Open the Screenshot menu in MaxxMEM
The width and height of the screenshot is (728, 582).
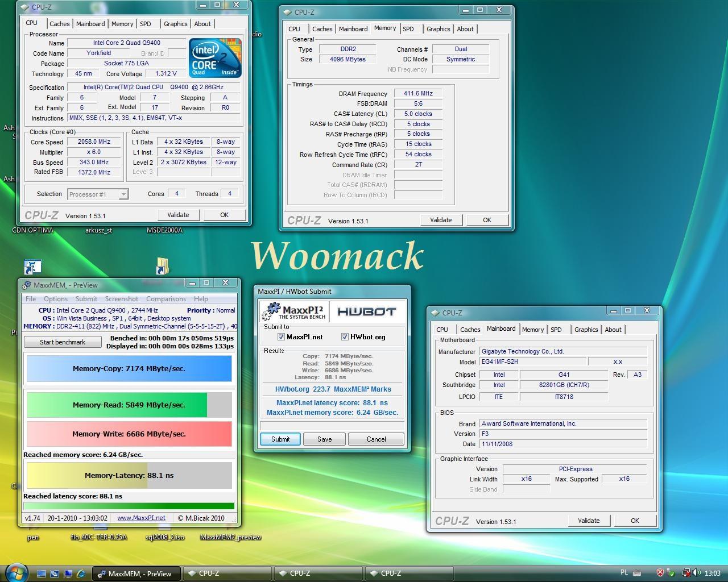coord(122,299)
